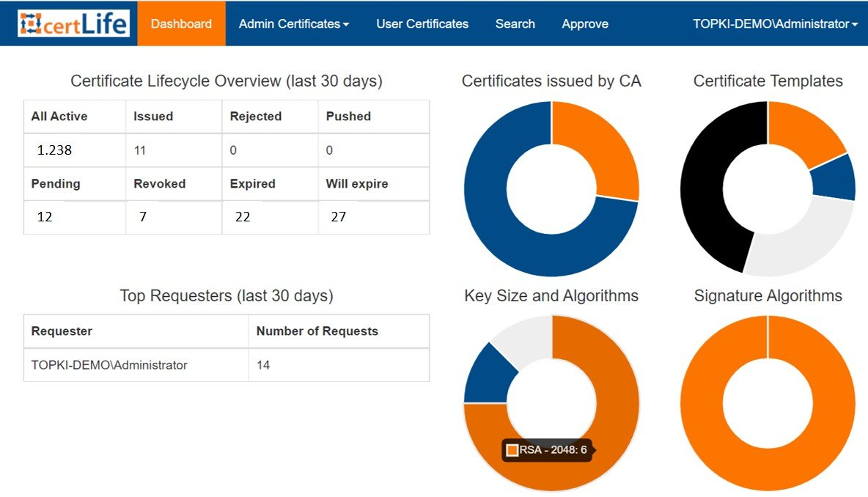Go to User Certificates page
The image size is (868, 497).
coord(422,23)
